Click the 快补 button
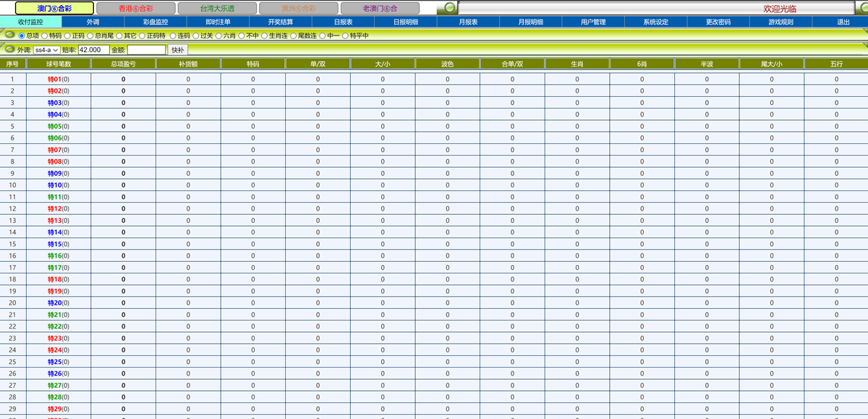 pyautogui.click(x=178, y=50)
